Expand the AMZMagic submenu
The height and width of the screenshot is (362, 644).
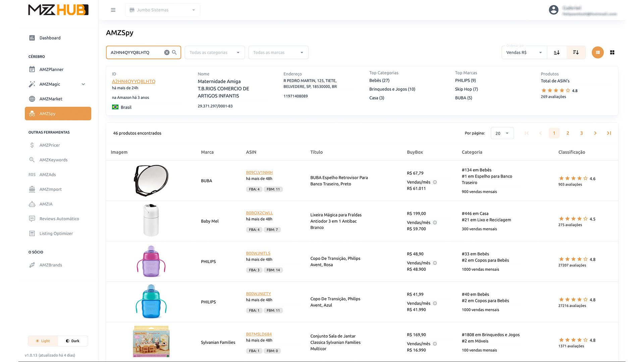(83, 84)
